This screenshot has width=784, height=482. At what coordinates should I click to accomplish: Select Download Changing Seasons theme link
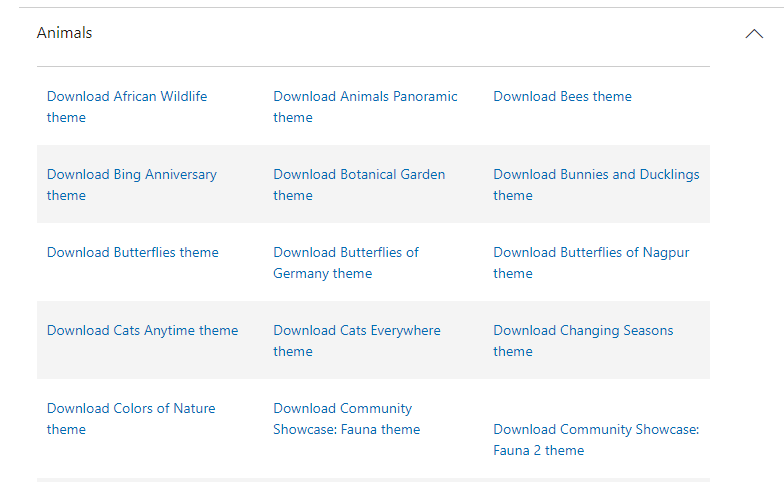pyautogui.click(x=584, y=340)
